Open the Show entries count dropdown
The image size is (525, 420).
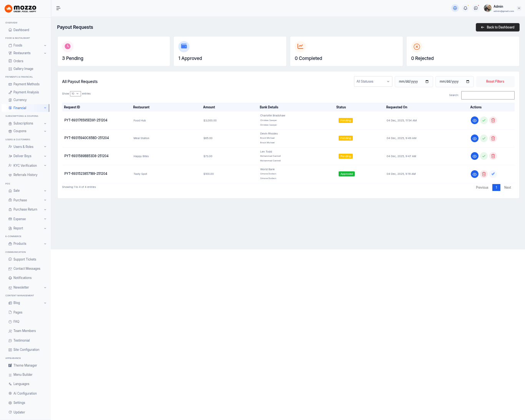(75, 94)
